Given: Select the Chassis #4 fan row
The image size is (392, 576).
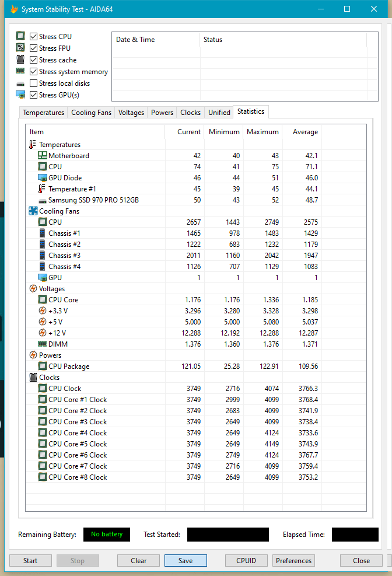Looking at the screenshot, I should 196,266.
